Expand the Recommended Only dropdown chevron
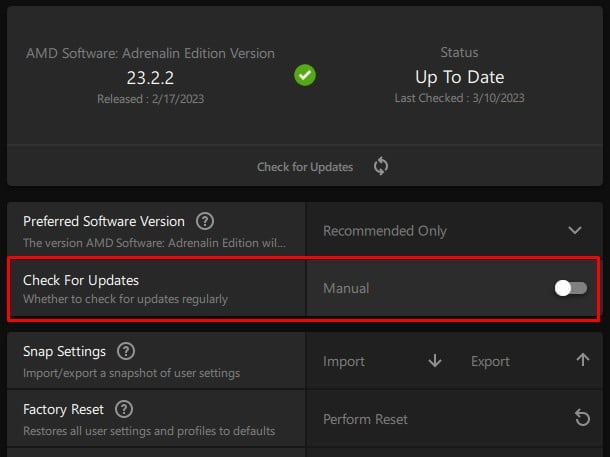 [x=575, y=230]
